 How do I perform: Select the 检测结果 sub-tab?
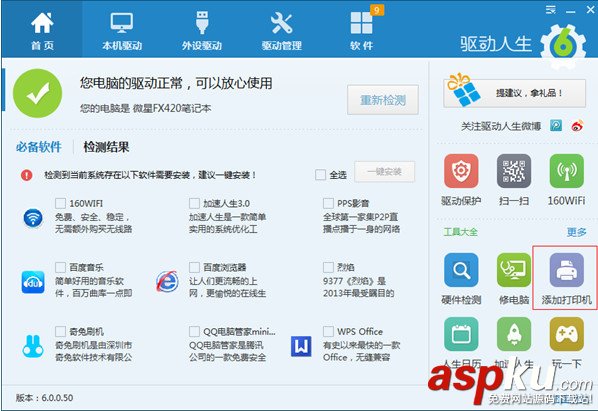point(106,147)
